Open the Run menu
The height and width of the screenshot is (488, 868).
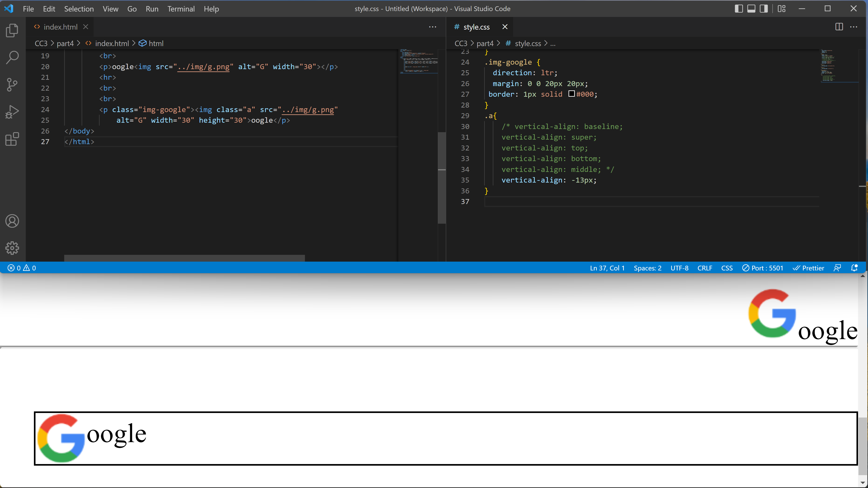click(152, 9)
